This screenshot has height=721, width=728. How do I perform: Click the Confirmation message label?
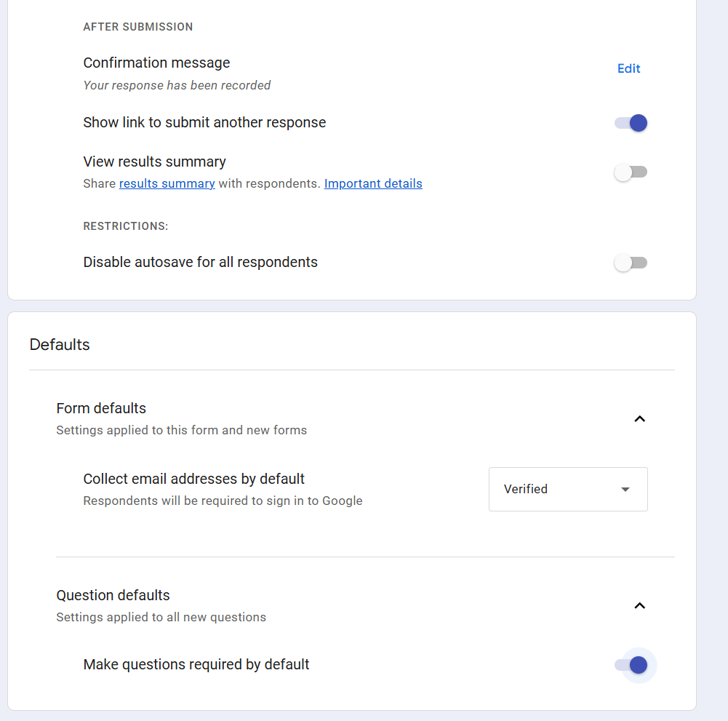coord(156,63)
